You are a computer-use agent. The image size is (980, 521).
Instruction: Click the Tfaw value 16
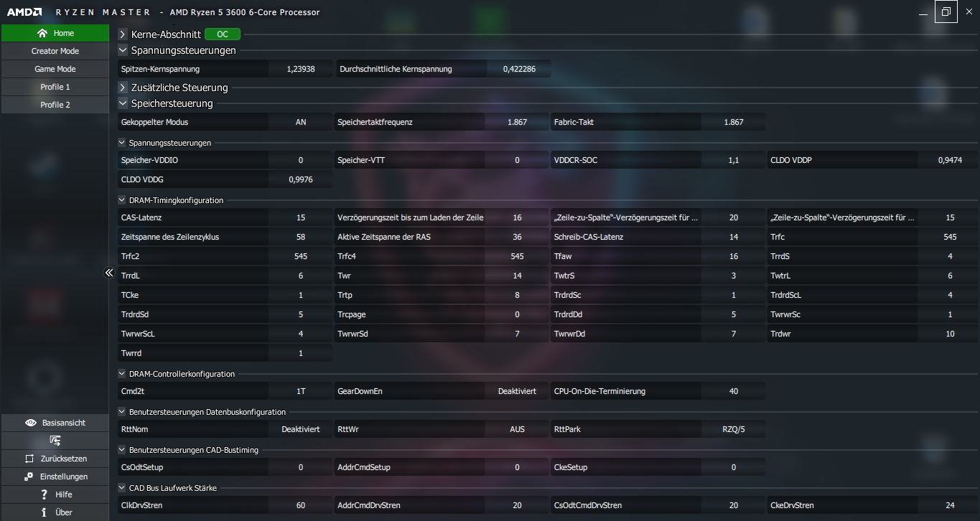pyautogui.click(x=733, y=256)
